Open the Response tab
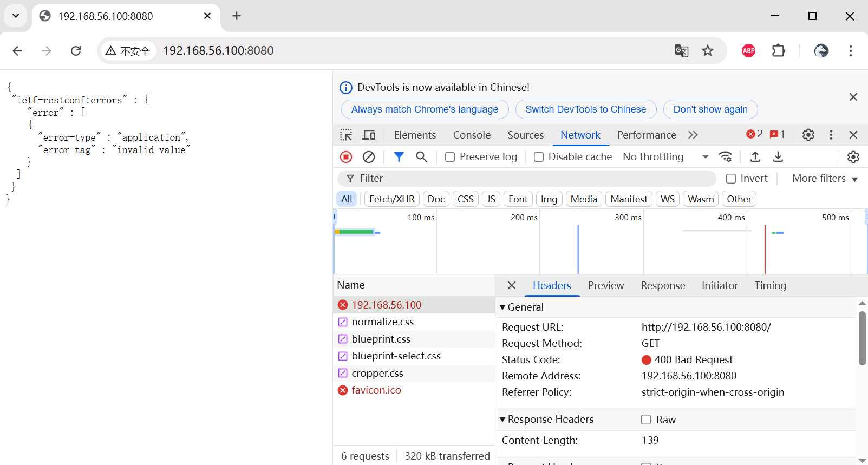 click(x=663, y=285)
